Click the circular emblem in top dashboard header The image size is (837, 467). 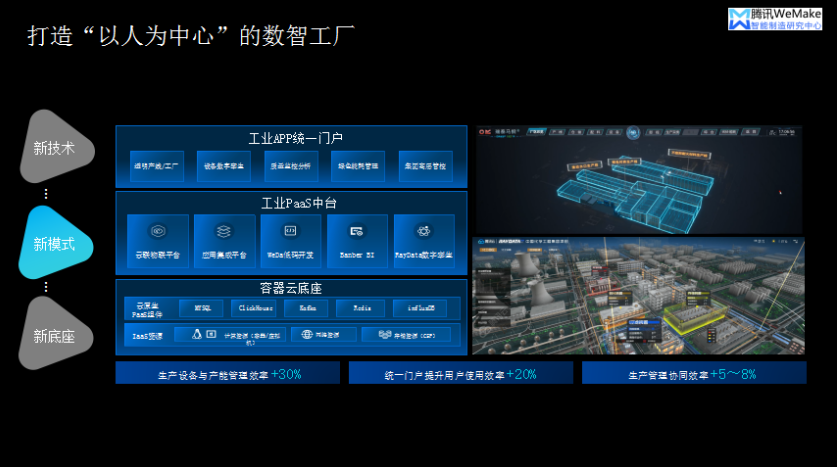tap(633, 132)
